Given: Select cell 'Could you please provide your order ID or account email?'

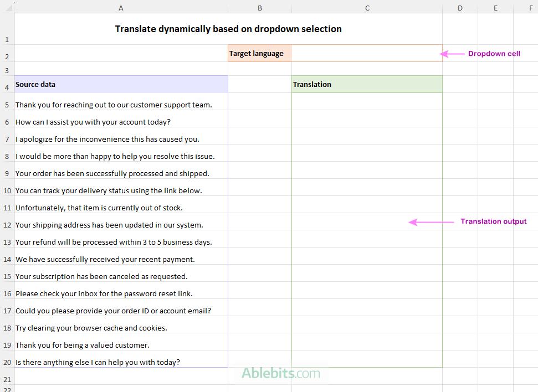Looking at the screenshot, I should [x=121, y=307].
